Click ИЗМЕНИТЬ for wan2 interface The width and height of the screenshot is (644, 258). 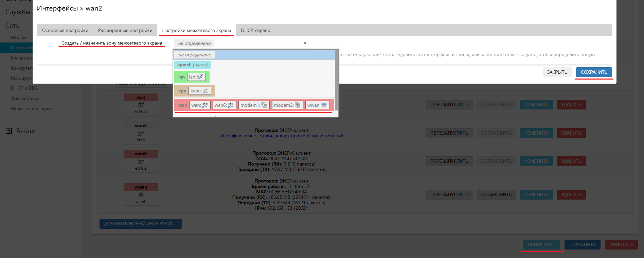coord(536,133)
